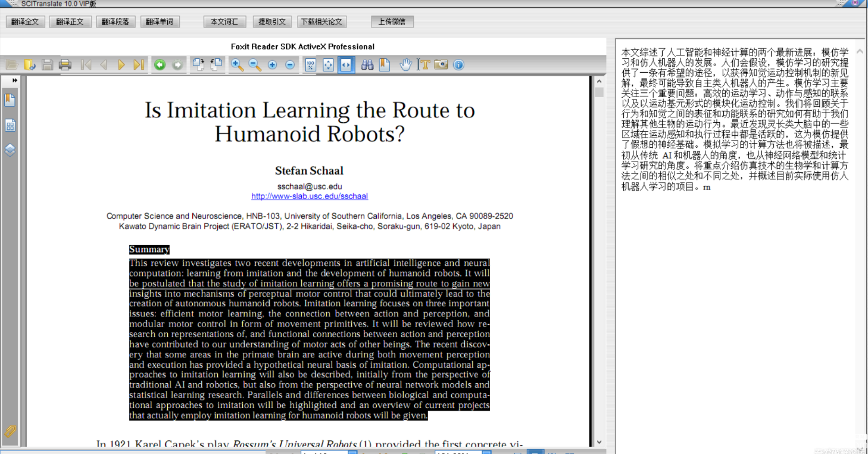Screen dimensions: 868x454
Task: Click the Save floppy disk icon
Action: (x=48, y=65)
